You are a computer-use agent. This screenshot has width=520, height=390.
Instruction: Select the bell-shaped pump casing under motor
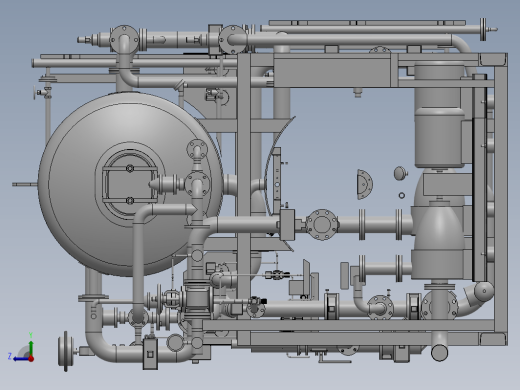[x=438, y=228]
